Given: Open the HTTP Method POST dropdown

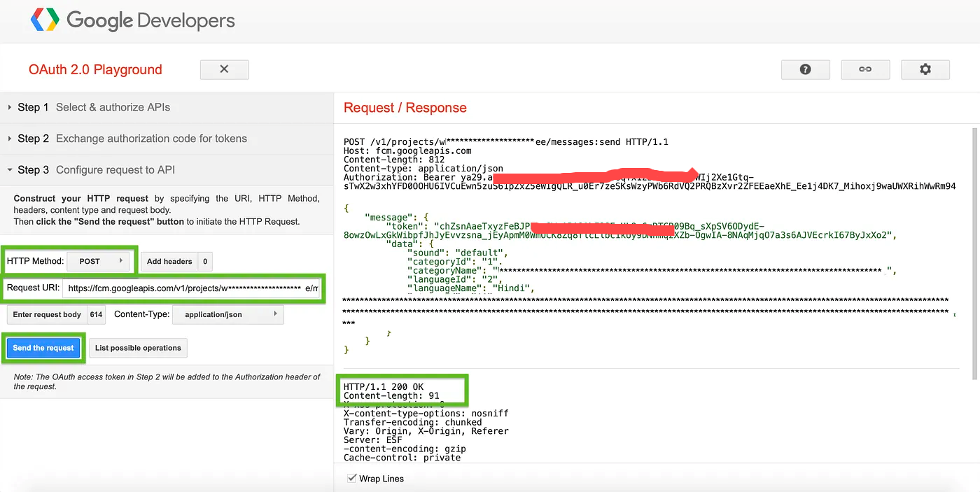Looking at the screenshot, I should point(99,261).
